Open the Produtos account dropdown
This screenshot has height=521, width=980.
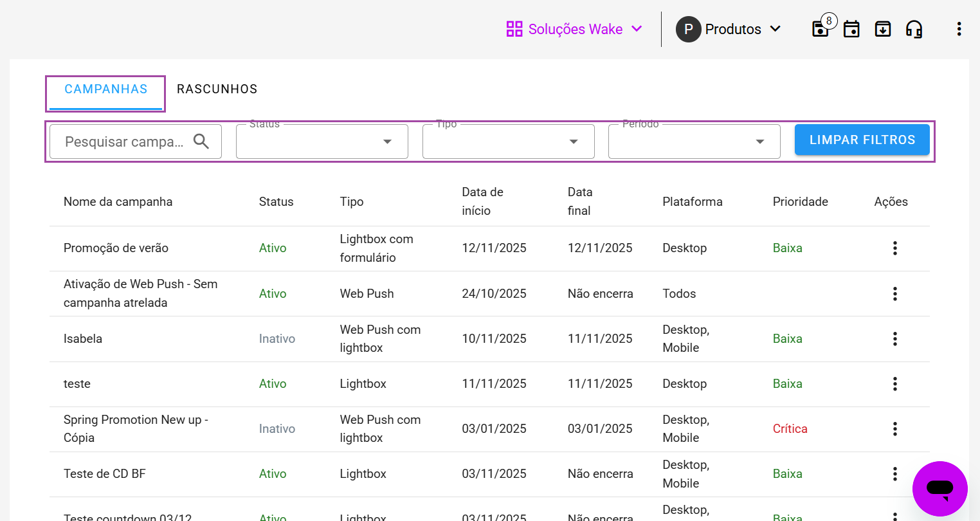pos(729,29)
